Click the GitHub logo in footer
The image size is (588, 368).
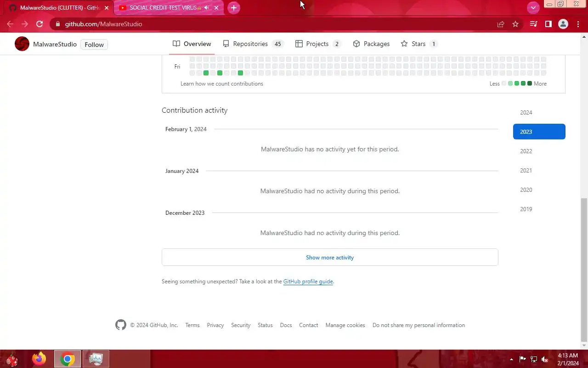click(x=121, y=325)
